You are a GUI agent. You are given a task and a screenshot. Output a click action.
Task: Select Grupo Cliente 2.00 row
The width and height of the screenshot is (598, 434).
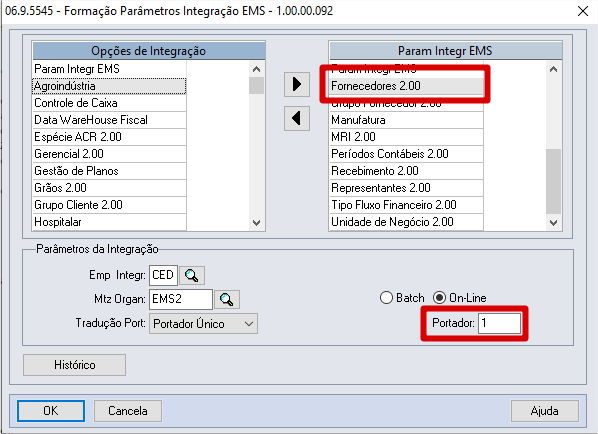pyautogui.click(x=109, y=205)
